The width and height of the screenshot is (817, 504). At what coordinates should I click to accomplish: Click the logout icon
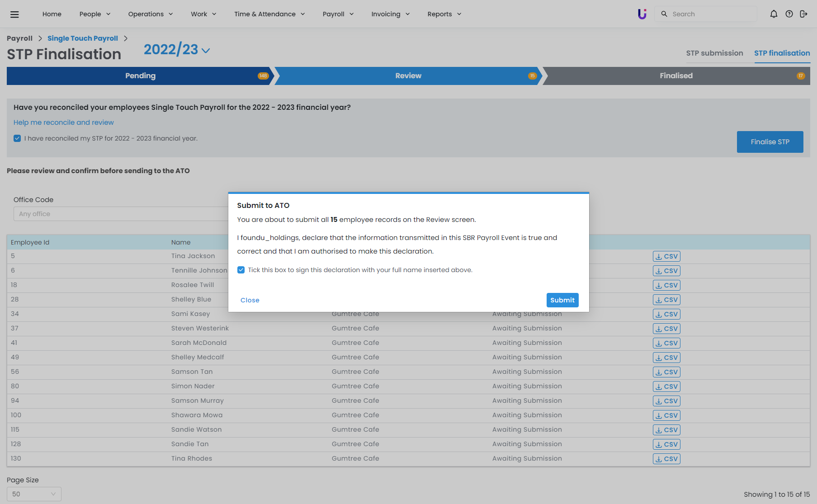803,14
